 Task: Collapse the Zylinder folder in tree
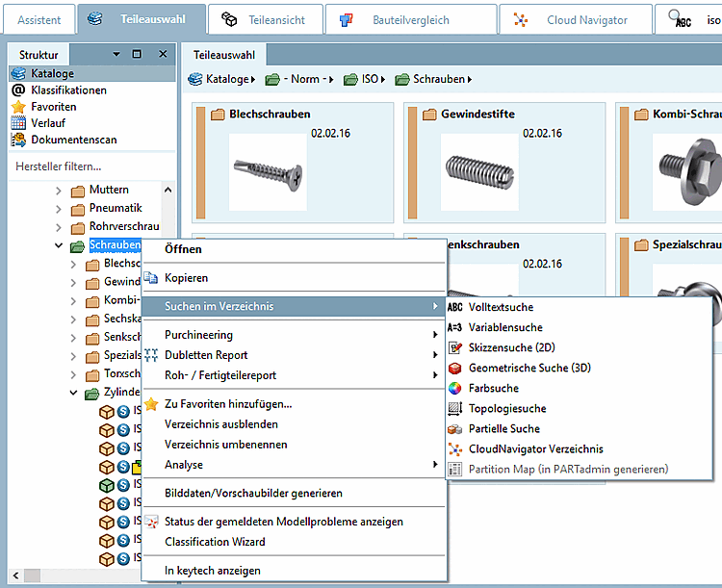tap(74, 393)
